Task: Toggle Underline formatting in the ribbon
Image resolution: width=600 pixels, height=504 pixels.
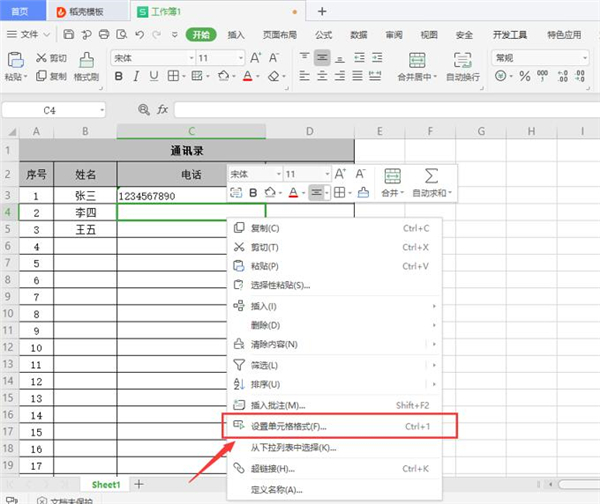Action: click(x=153, y=76)
